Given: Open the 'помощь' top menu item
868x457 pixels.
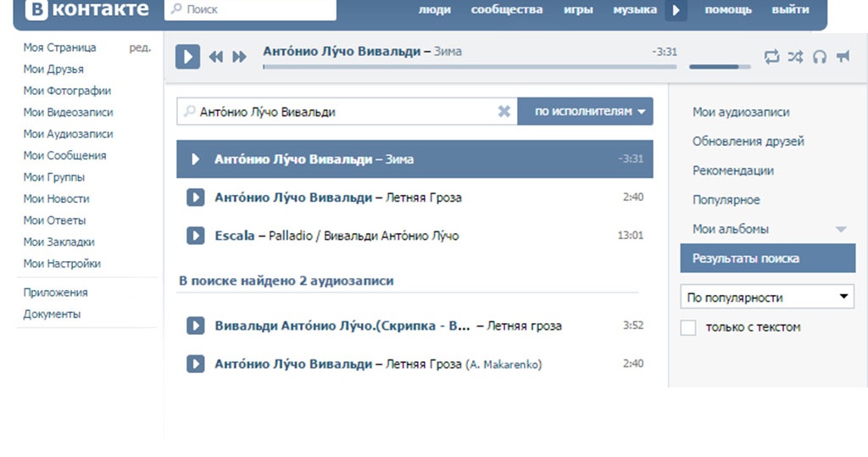Looking at the screenshot, I should pyautogui.click(x=728, y=9).
